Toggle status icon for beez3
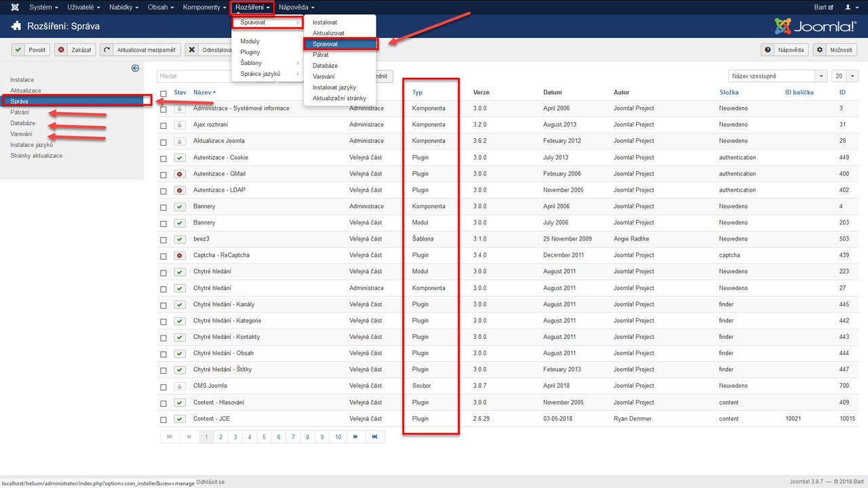The height and width of the screenshot is (488, 868). coord(180,239)
